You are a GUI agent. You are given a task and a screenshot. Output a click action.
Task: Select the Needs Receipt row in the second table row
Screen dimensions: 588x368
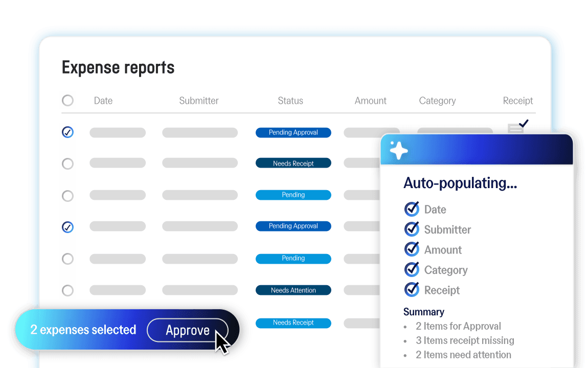pyautogui.click(x=67, y=164)
